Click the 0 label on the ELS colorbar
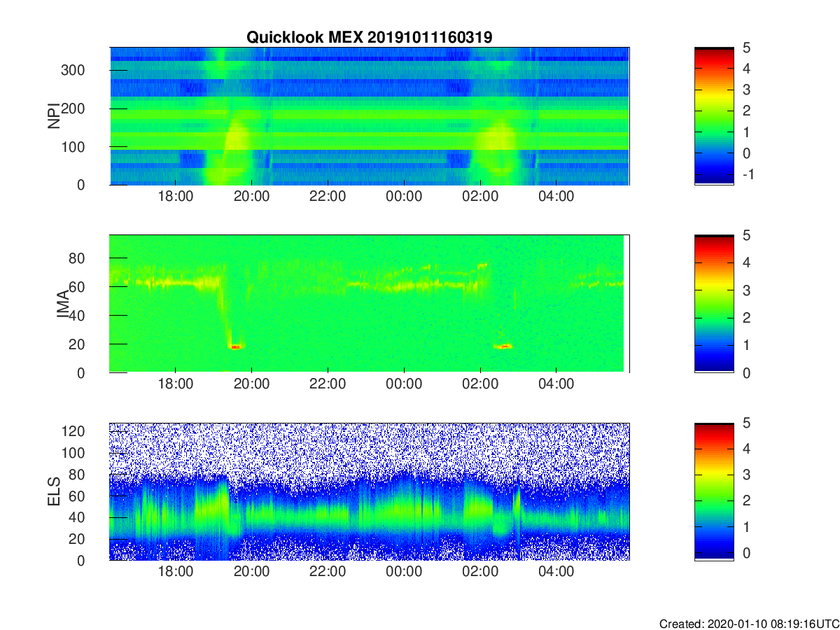840x630 pixels. tap(745, 553)
